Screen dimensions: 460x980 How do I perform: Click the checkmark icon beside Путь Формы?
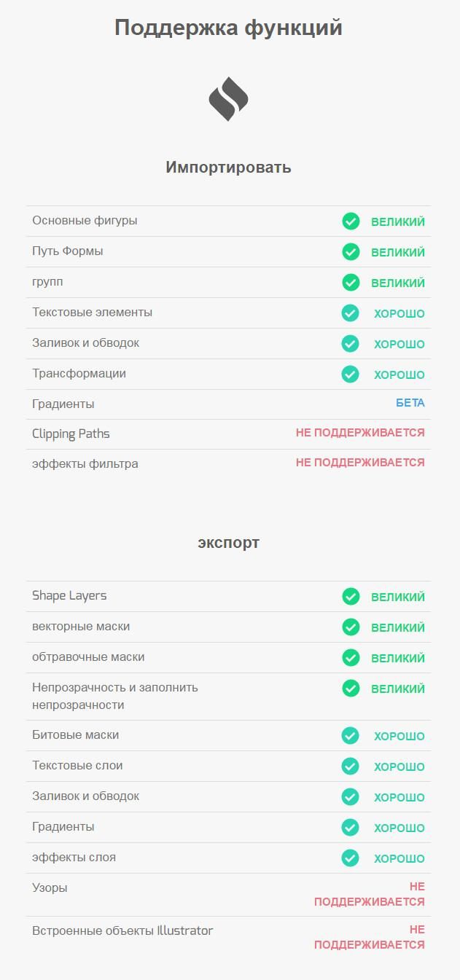pos(351,251)
